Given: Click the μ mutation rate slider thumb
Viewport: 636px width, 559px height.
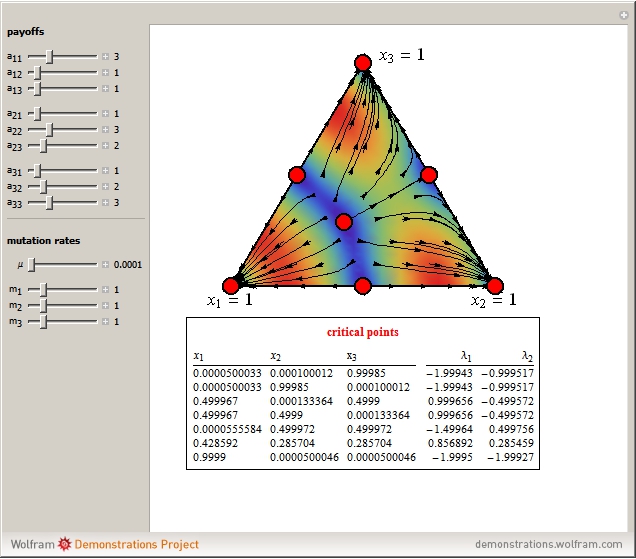Looking at the screenshot, I should pyautogui.click(x=31, y=264).
